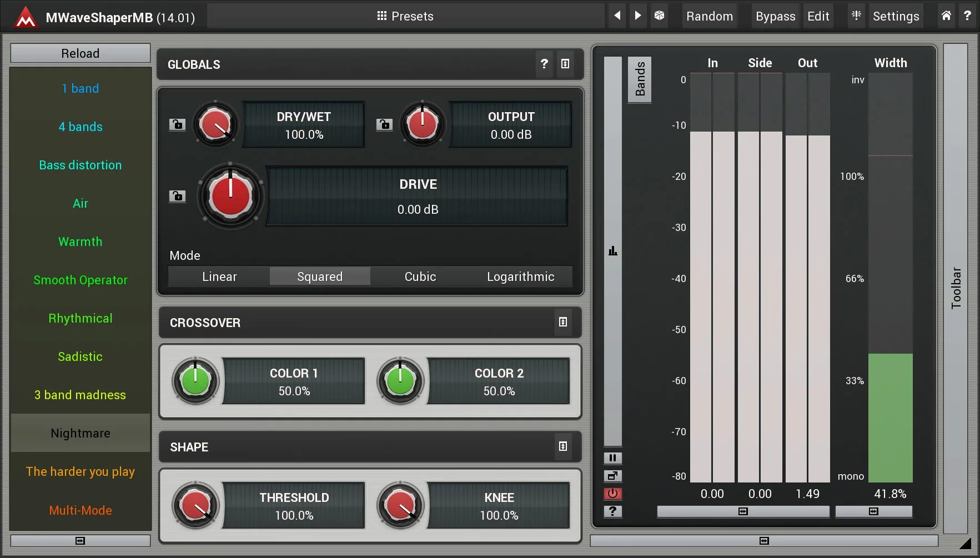This screenshot has width=980, height=558.
Task: Click the Random button
Action: point(710,16)
